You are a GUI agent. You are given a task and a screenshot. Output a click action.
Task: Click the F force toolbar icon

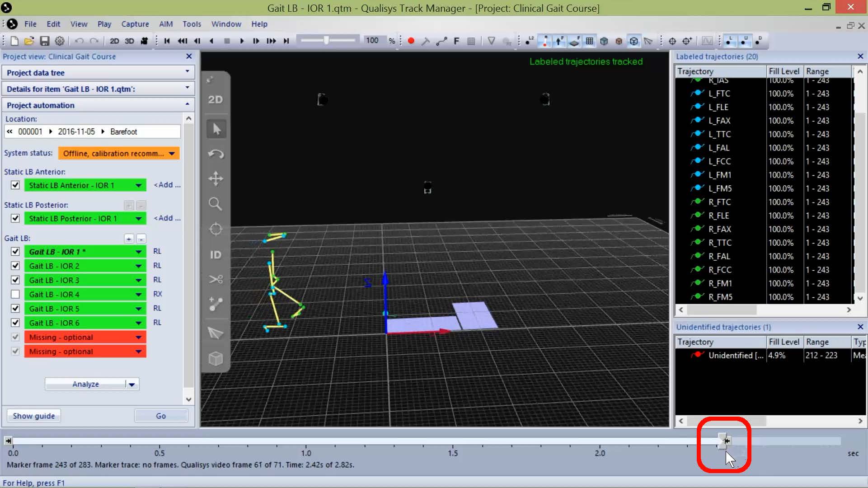click(456, 41)
